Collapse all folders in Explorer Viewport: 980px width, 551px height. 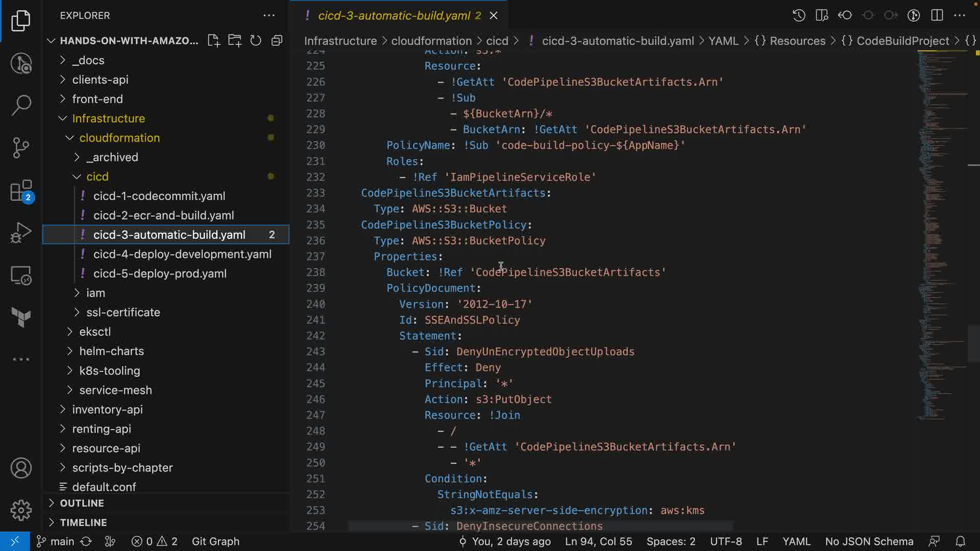(x=277, y=41)
